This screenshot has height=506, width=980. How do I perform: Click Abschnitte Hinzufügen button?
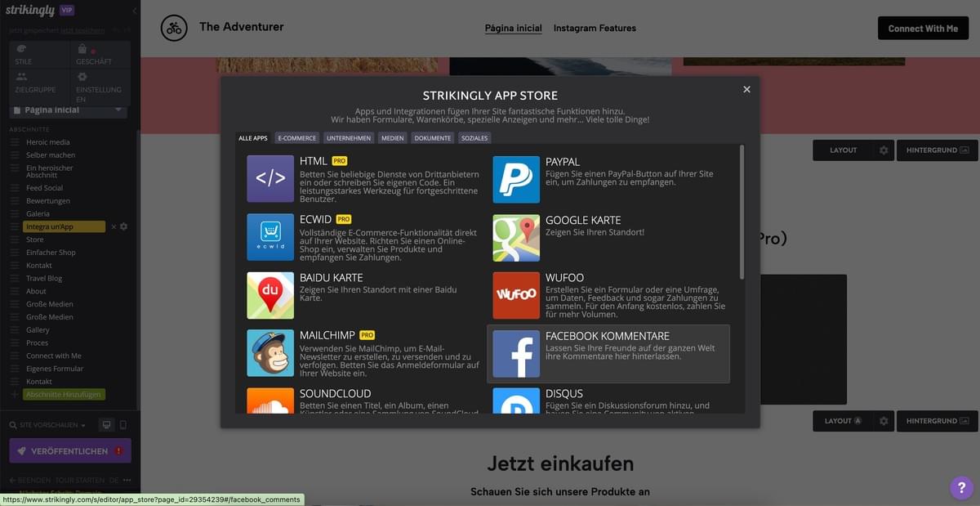point(65,394)
